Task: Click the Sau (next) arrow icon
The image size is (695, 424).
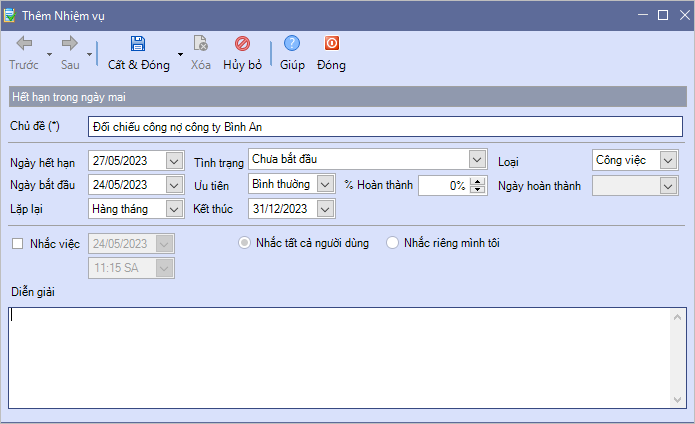Action: (70, 44)
